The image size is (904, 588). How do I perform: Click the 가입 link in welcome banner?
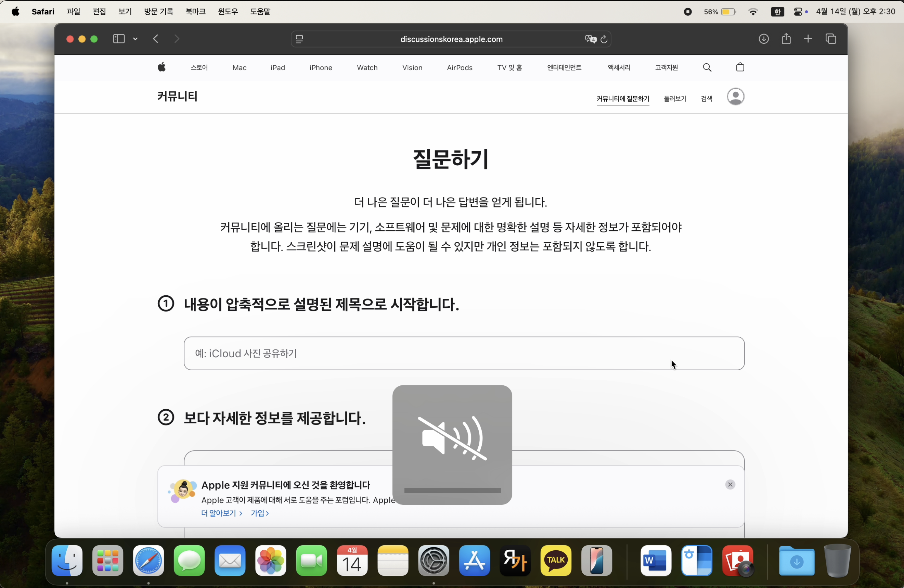coord(259,513)
